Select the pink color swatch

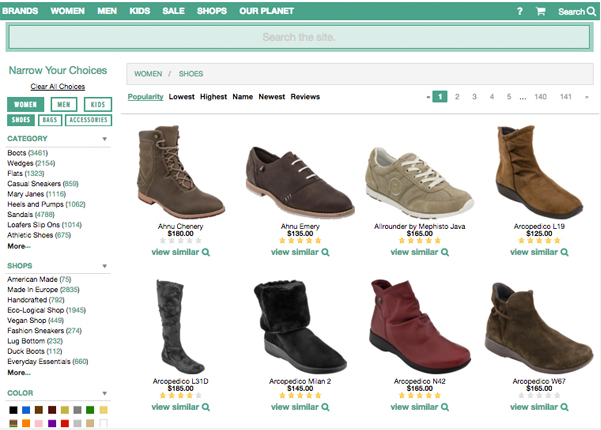(x=39, y=423)
